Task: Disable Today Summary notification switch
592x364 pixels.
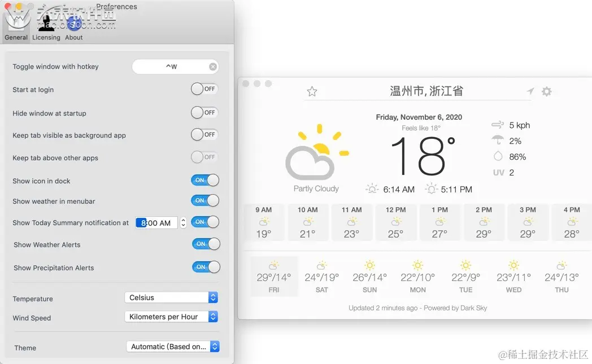Action: click(x=205, y=222)
